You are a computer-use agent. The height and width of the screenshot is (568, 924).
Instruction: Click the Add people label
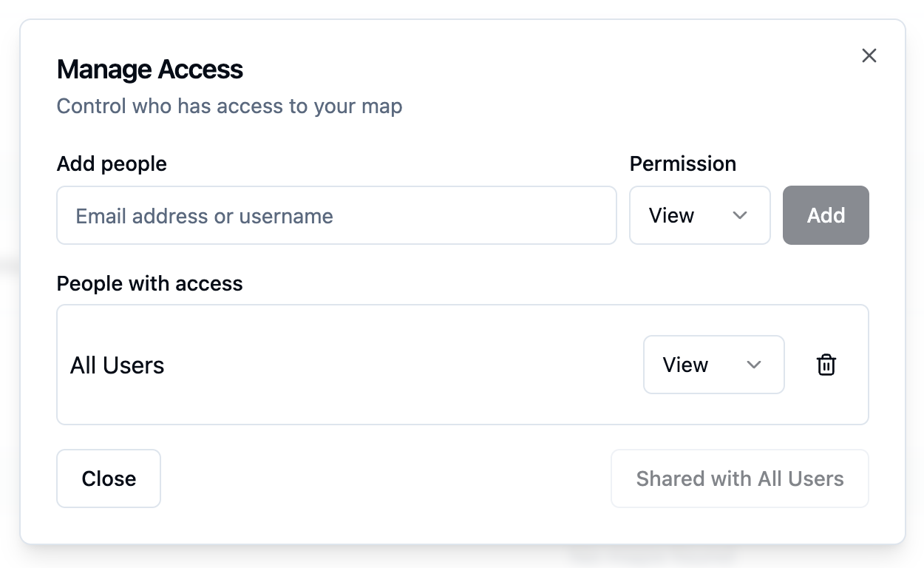point(111,163)
